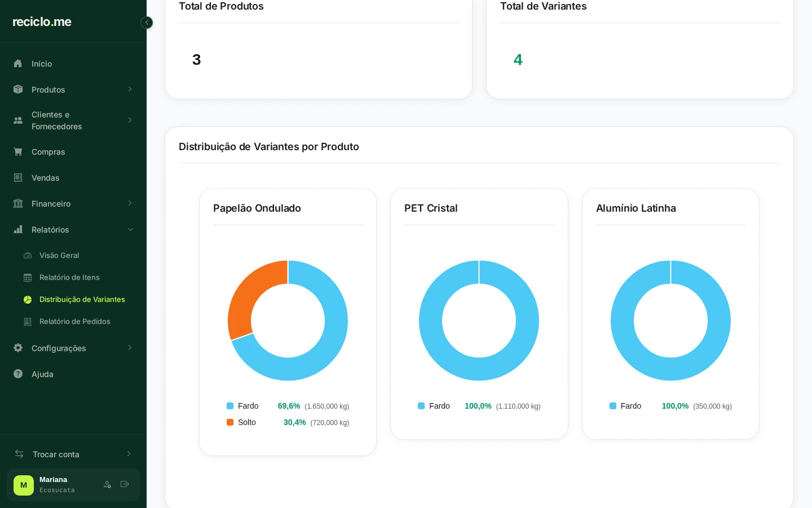This screenshot has width=812, height=508.
Task: Click the Produtos box icon
Action: tap(18, 89)
